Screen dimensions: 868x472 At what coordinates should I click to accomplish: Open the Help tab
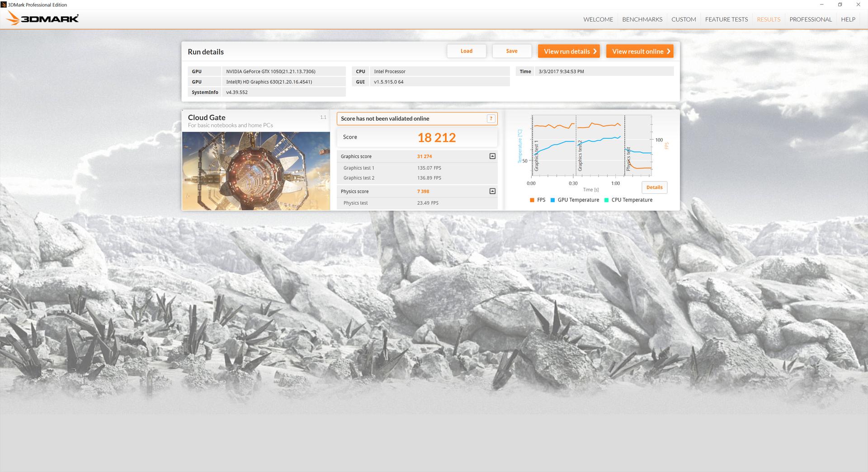[848, 19]
